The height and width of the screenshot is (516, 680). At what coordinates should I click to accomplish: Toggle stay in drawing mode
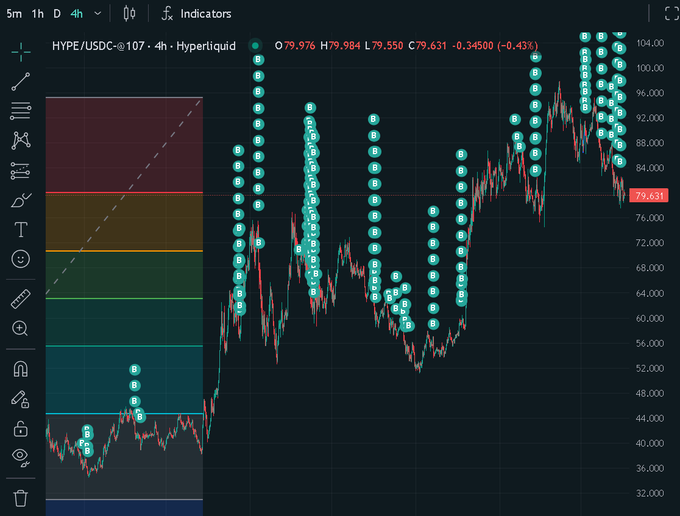click(20, 399)
